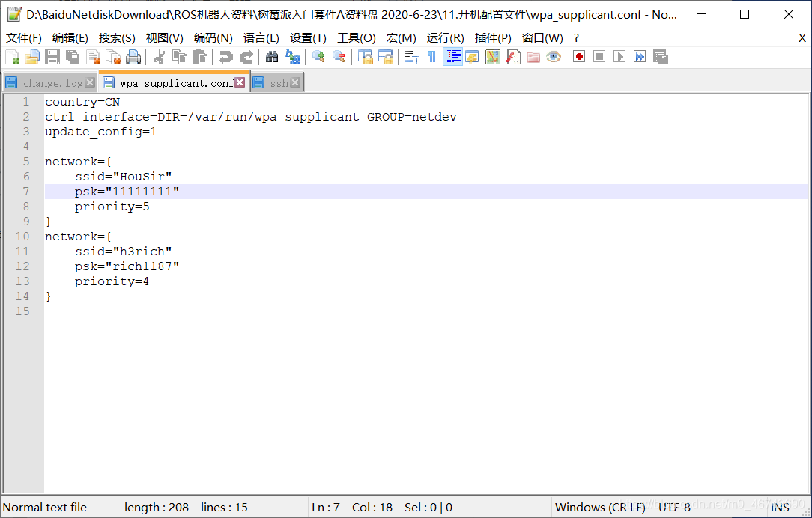812x518 pixels.
Task: Toggle word wrap
Action: (412, 57)
